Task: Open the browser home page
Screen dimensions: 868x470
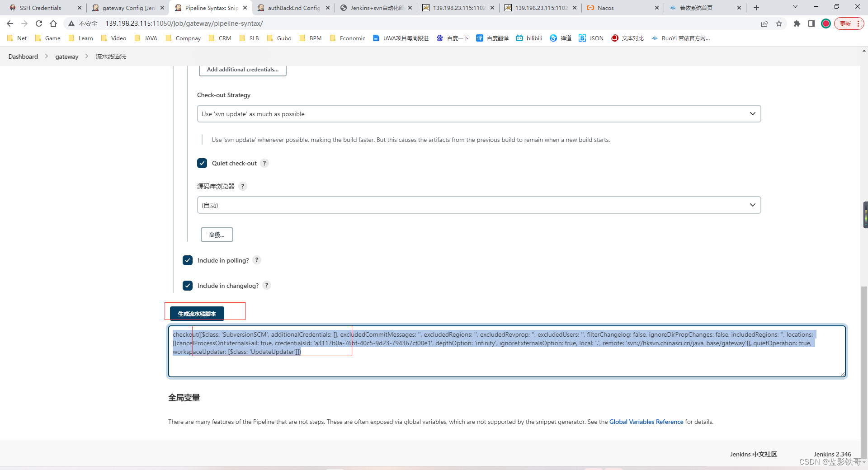Action: point(53,23)
